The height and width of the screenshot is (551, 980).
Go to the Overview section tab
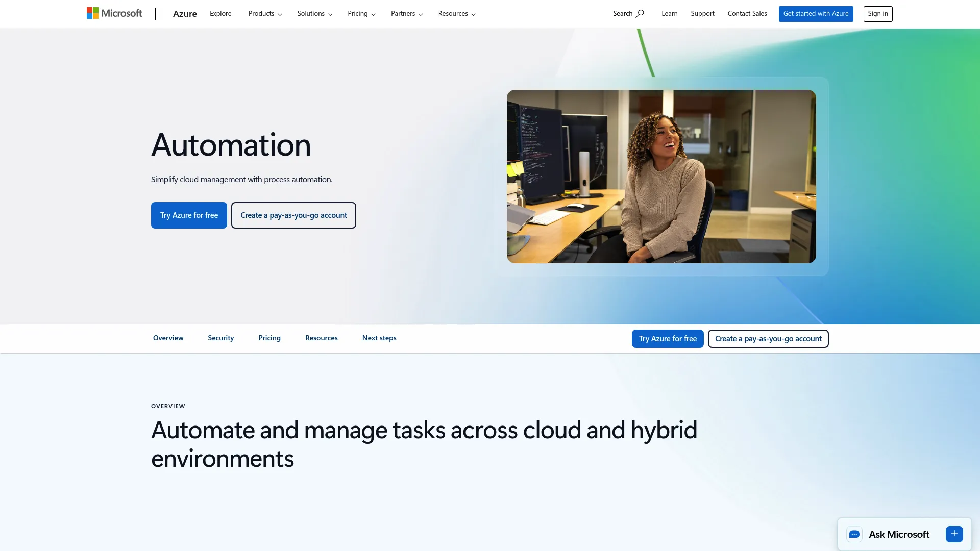pyautogui.click(x=168, y=338)
